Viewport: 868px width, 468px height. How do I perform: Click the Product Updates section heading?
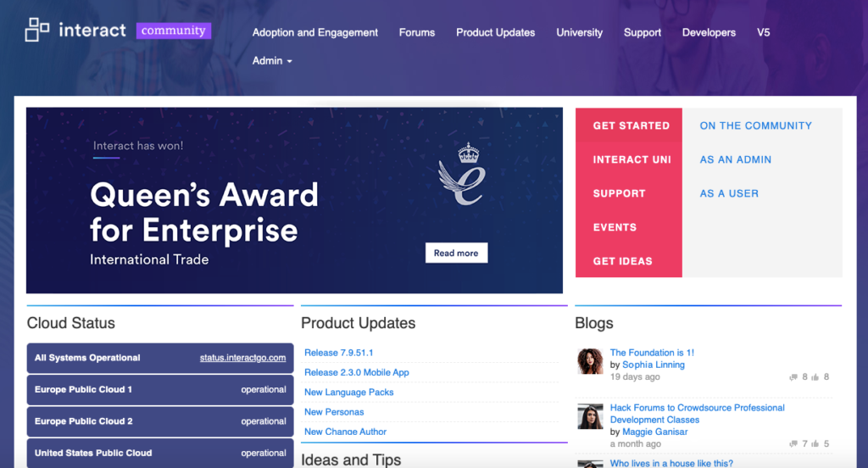[x=359, y=323]
